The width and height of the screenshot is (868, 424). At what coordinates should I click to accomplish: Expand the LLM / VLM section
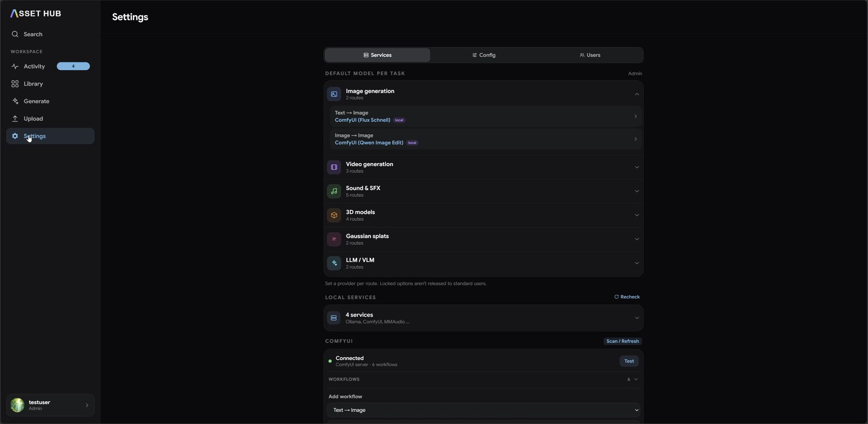[x=637, y=263]
